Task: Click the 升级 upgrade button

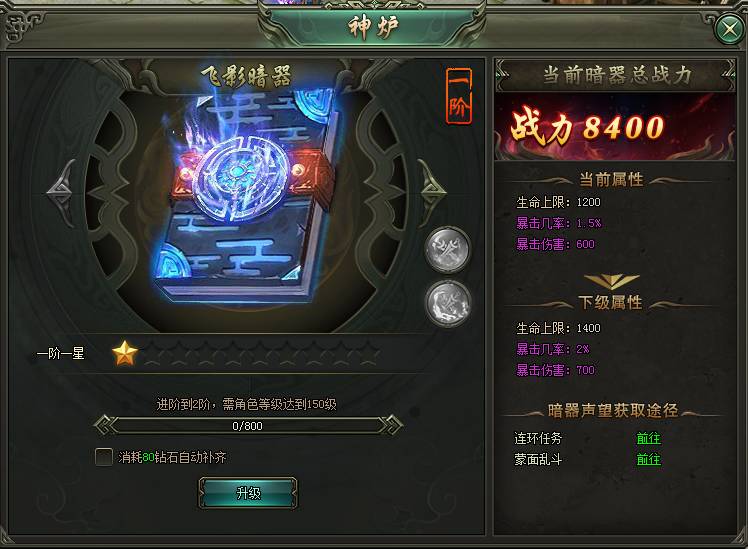Action: click(248, 493)
